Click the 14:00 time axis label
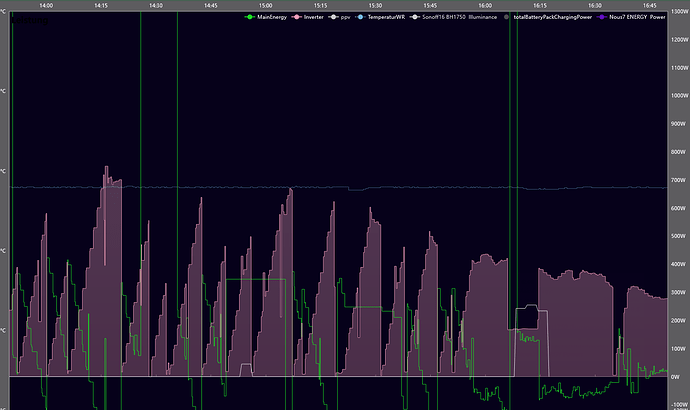This screenshot has height=410, width=690. (46, 6)
